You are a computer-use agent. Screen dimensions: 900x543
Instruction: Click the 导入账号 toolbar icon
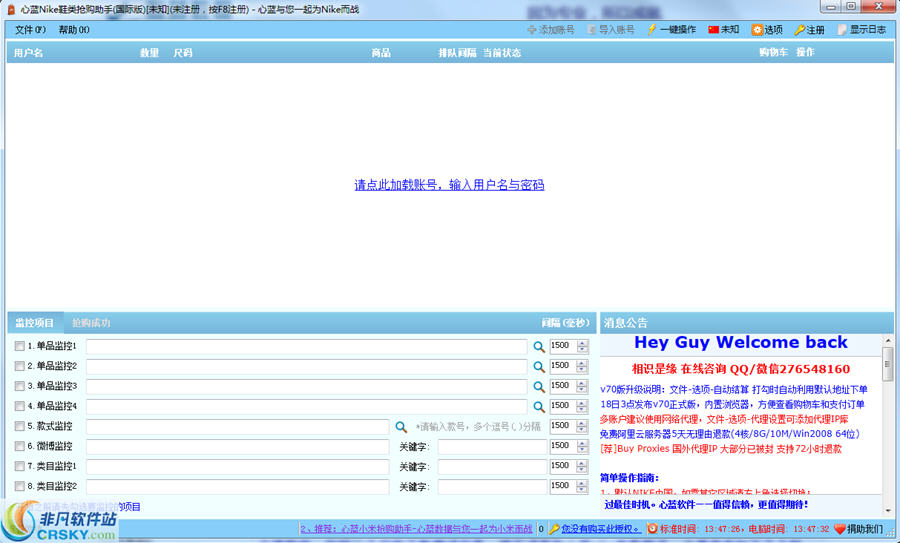pos(592,29)
